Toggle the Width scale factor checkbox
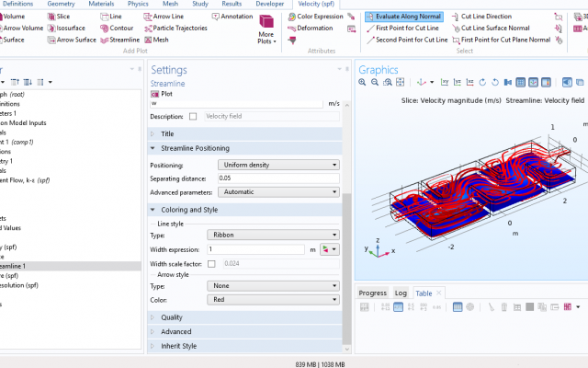Image resolution: width=588 pixels, height=368 pixels. click(x=211, y=264)
